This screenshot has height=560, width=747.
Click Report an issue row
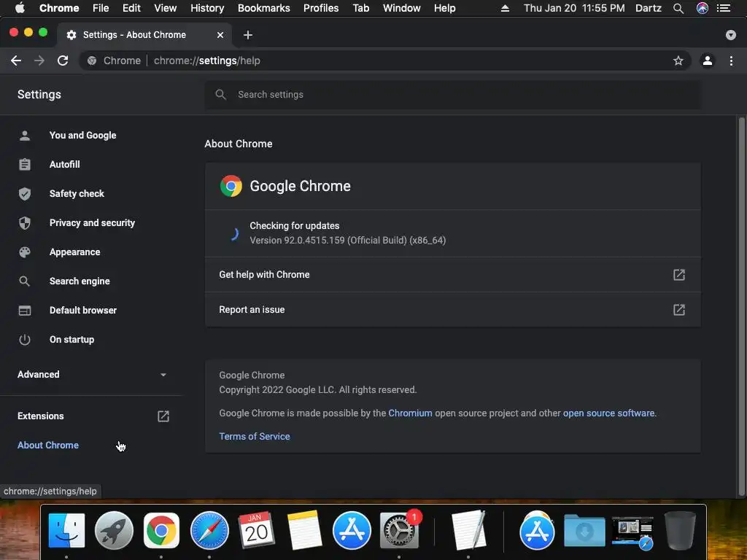tap(452, 309)
